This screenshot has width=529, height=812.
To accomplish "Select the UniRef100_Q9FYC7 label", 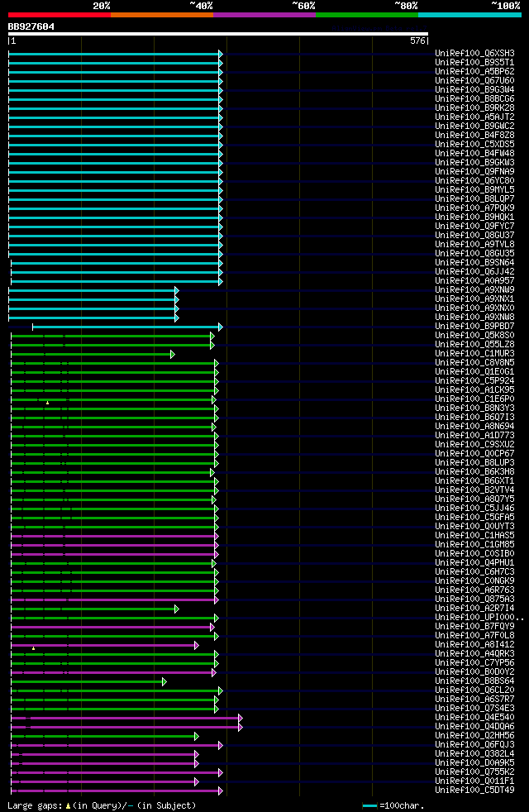I will (474, 227).
